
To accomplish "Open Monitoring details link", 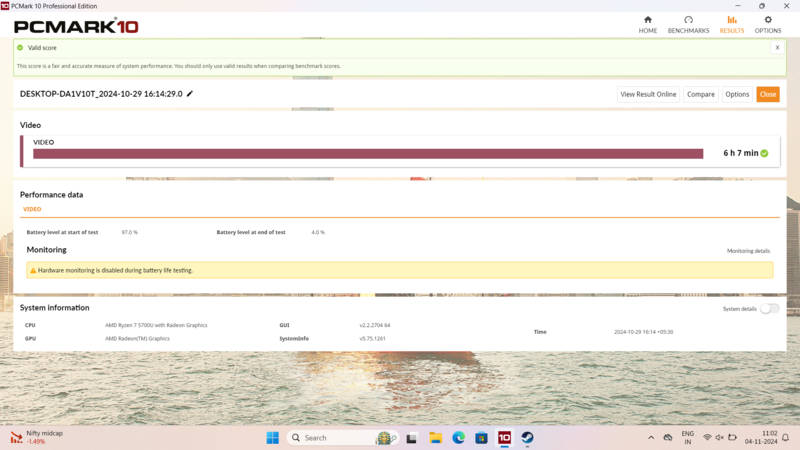I will tap(748, 251).
